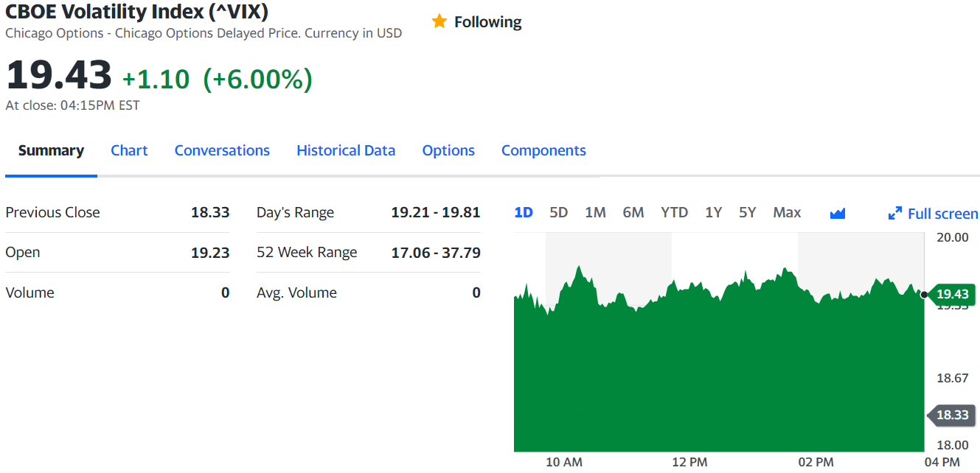The height and width of the screenshot is (473, 980).
Task: Click the gray 18.33 previous close tag
Action: coord(952,415)
